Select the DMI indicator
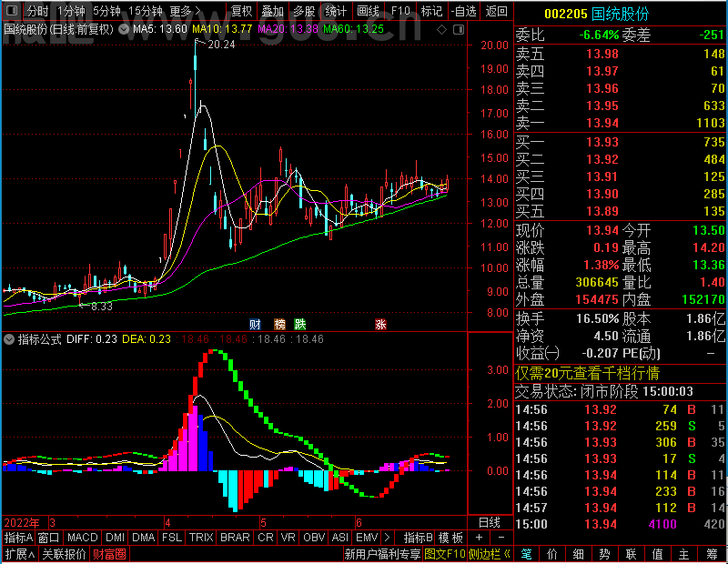 point(115,538)
